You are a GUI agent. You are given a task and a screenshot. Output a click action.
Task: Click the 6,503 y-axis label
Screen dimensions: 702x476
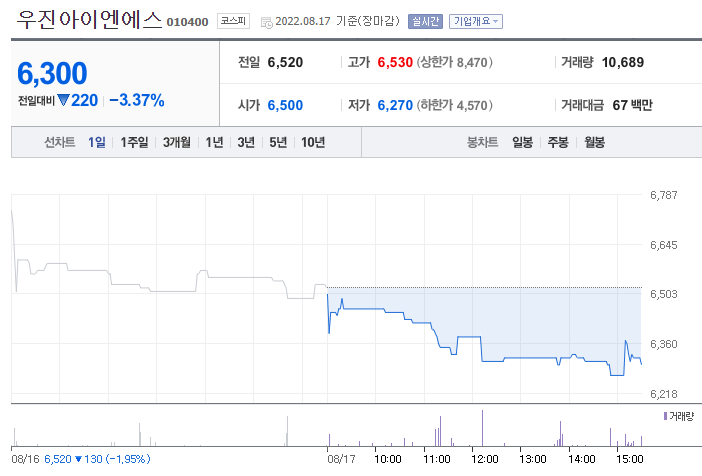[x=663, y=294]
